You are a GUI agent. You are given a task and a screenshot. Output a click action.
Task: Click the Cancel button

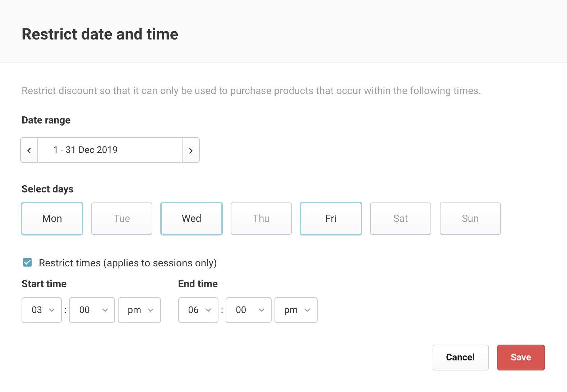click(460, 358)
